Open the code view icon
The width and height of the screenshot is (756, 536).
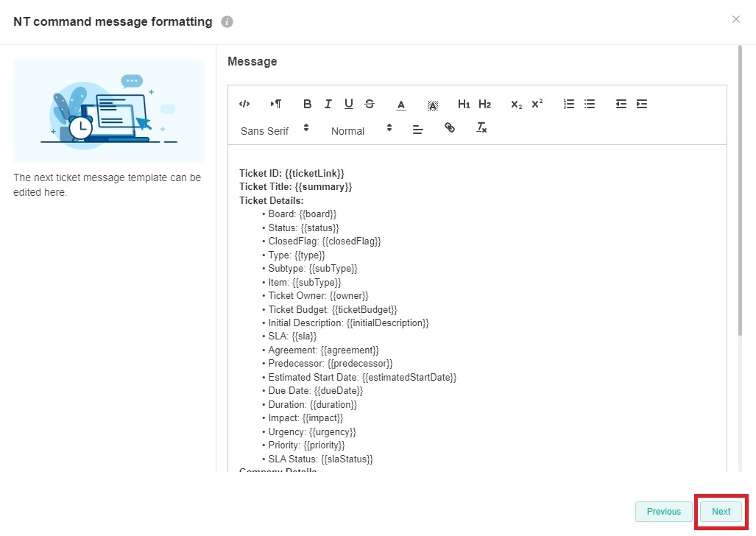tap(244, 104)
